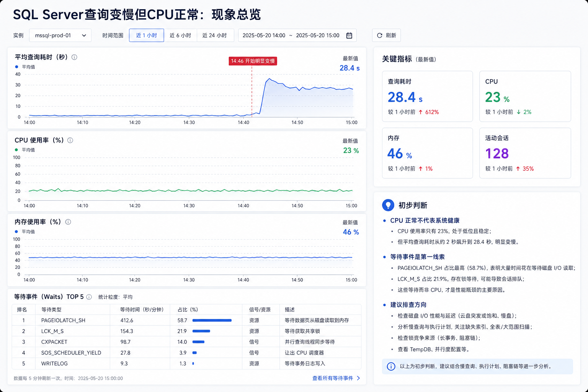Screen dimensions: 588x392
Task: Click the date range input field
Action: pos(297,35)
